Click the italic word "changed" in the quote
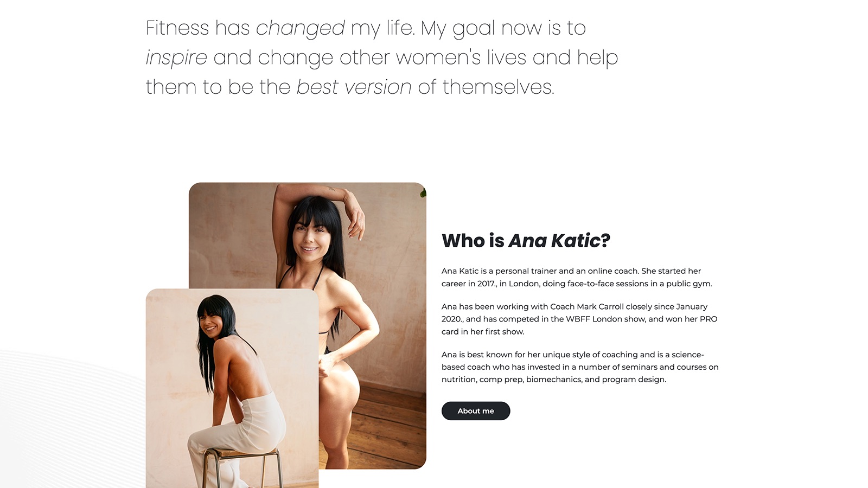 pyautogui.click(x=300, y=28)
